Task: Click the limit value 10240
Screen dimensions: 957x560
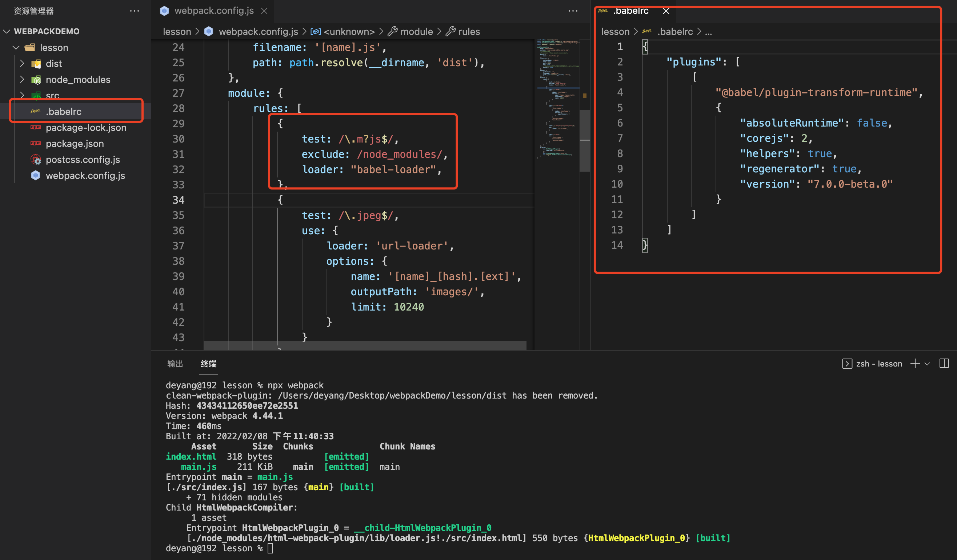Action: pyautogui.click(x=409, y=307)
